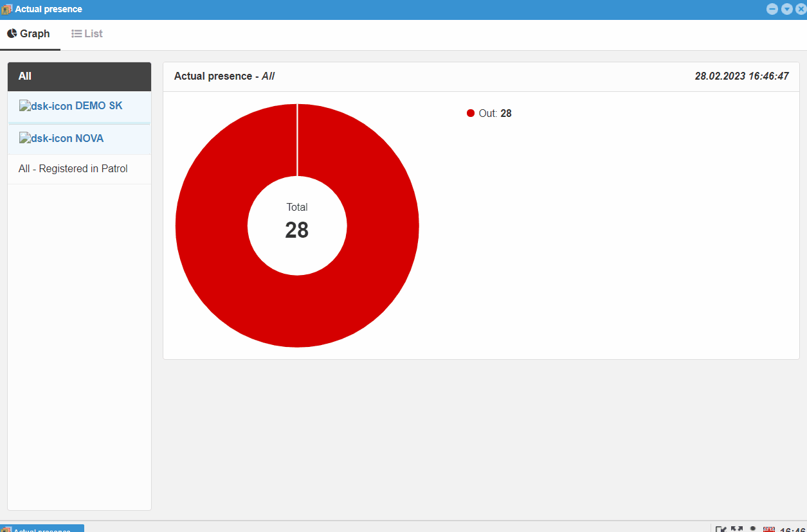The width and height of the screenshot is (807, 532).
Task: Select DEMO SK in the sidebar
Action: coord(98,106)
